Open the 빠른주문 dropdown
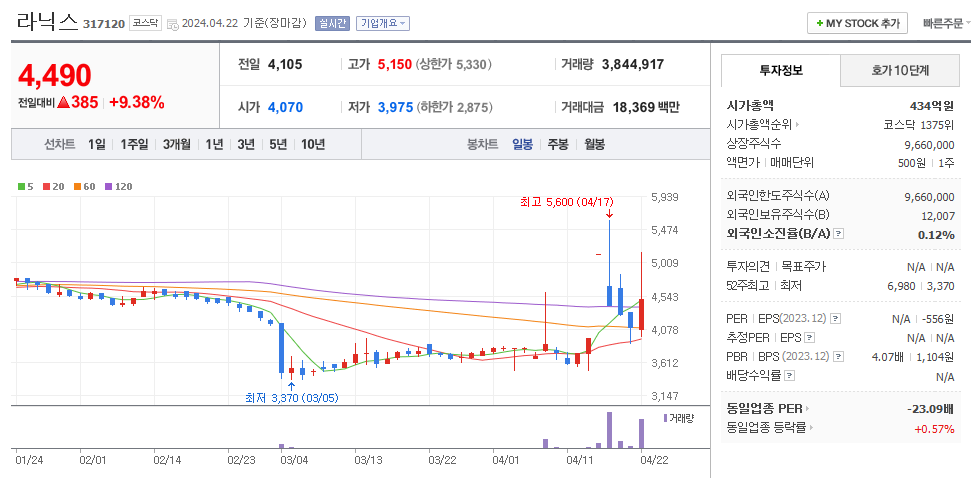Image resolution: width=977 pixels, height=478 pixels. [946, 24]
